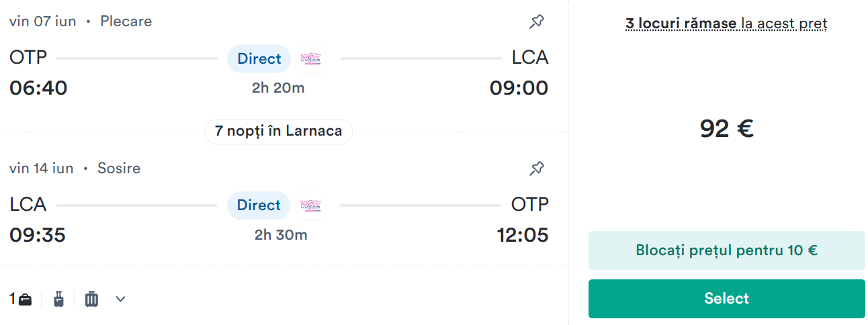Open the 3 locuri rămase price notice
868x325 pixels.
click(726, 24)
